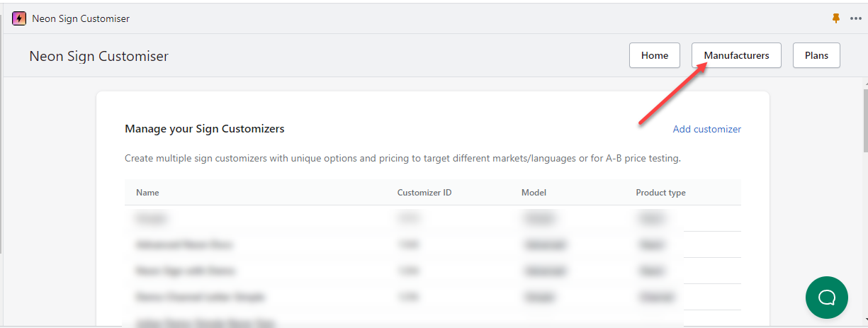Image resolution: width=868 pixels, height=328 pixels.
Task: Click the Model column header
Action: 534,193
